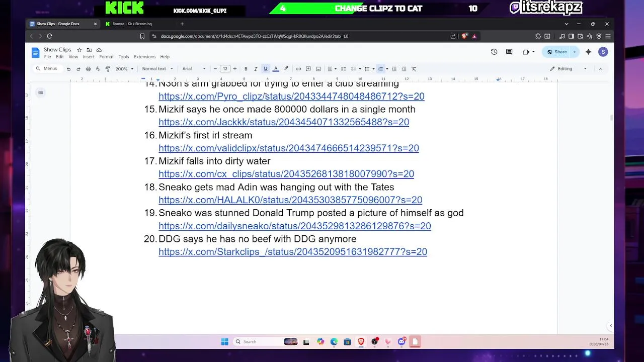Open the Insert menu
Image resolution: width=644 pixels, height=362 pixels.
(x=89, y=57)
